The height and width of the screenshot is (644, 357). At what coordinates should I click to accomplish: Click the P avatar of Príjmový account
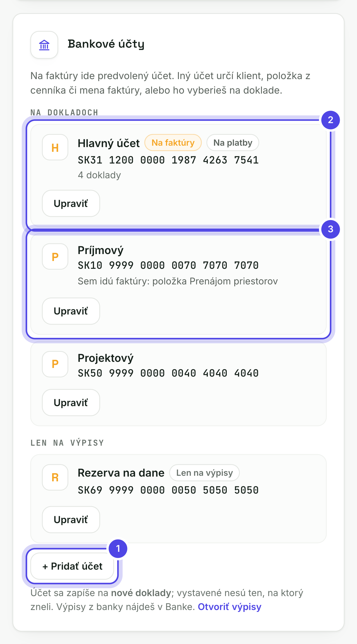pos(55,257)
